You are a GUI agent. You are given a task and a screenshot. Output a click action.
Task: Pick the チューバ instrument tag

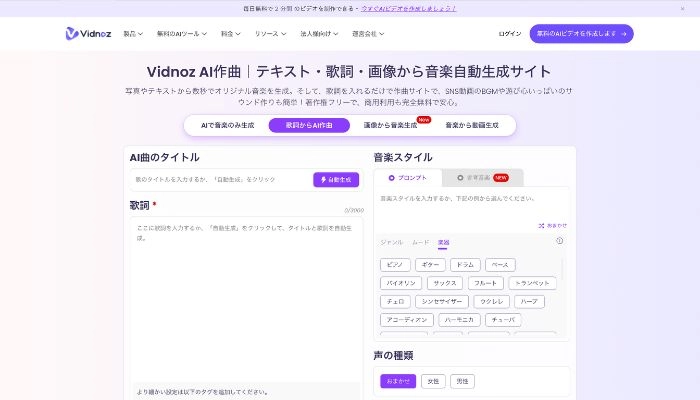[503, 320]
